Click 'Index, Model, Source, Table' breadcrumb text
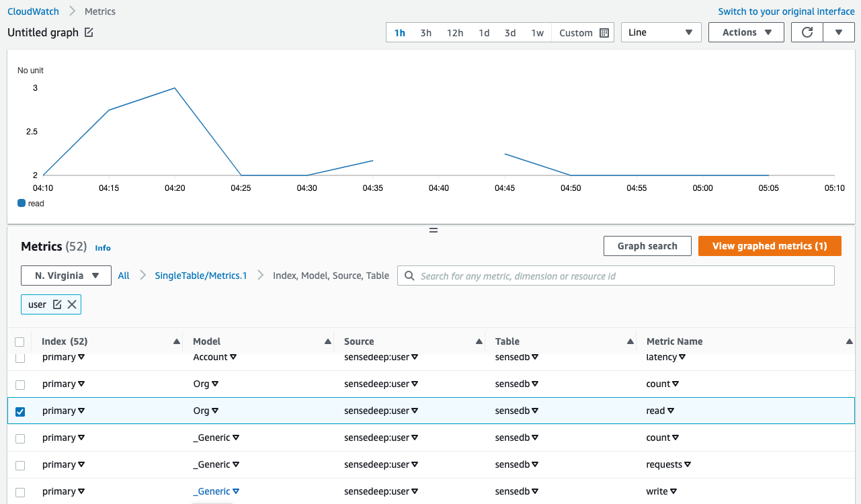The height and width of the screenshot is (504, 861). coord(331,276)
